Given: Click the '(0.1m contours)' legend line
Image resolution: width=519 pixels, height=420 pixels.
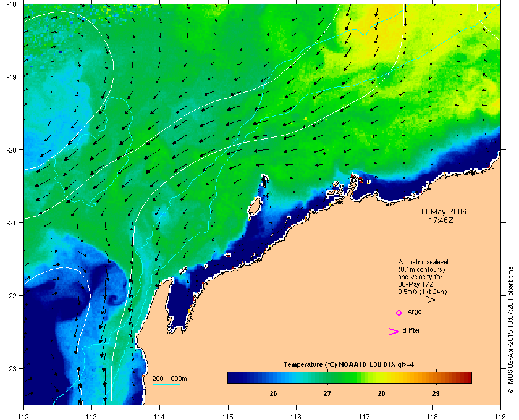Looking at the screenshot, I should (421, 269).
